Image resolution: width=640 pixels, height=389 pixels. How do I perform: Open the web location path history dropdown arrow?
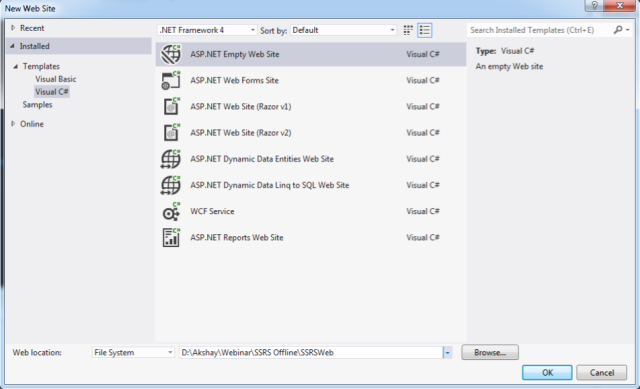click(447, 353)
